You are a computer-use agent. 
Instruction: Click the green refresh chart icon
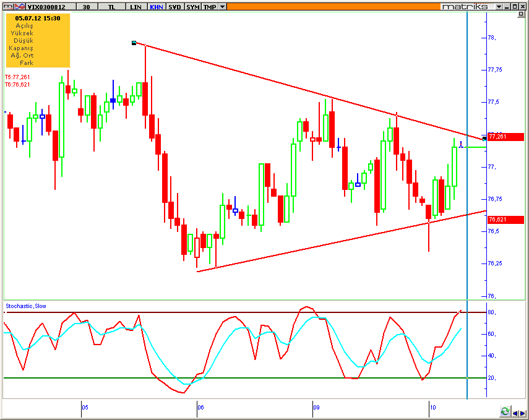click(505, 411)
